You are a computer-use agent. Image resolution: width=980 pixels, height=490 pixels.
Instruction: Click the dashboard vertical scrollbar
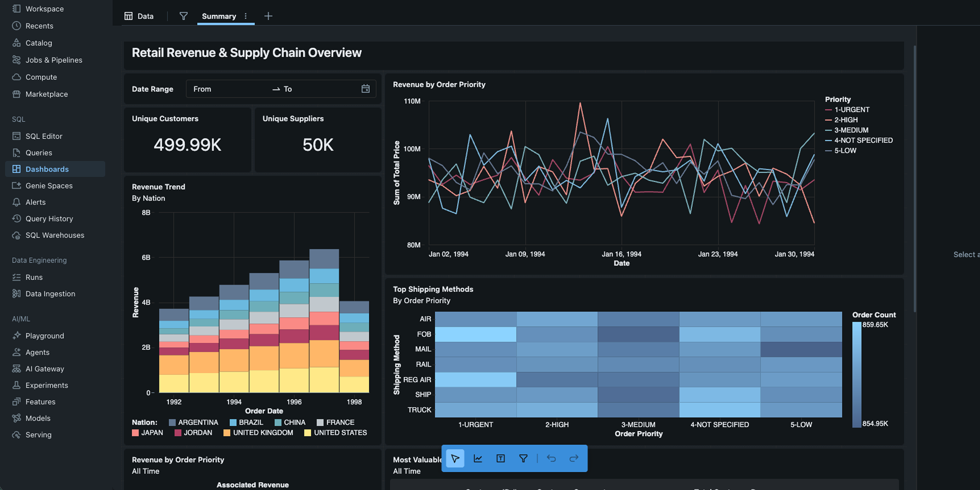(x=915, y=180)
